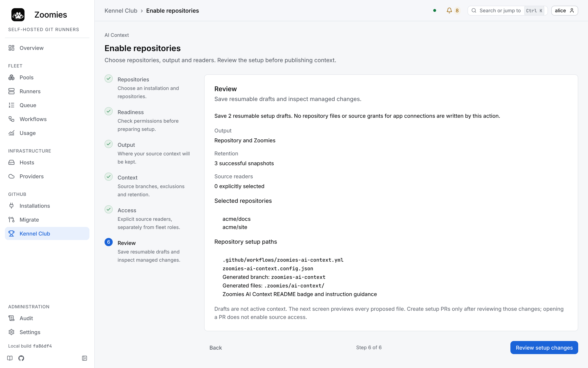The width and height of the screenshot is (588, 368).
Task: Click the Providers cloud icon
Action: 11,176
